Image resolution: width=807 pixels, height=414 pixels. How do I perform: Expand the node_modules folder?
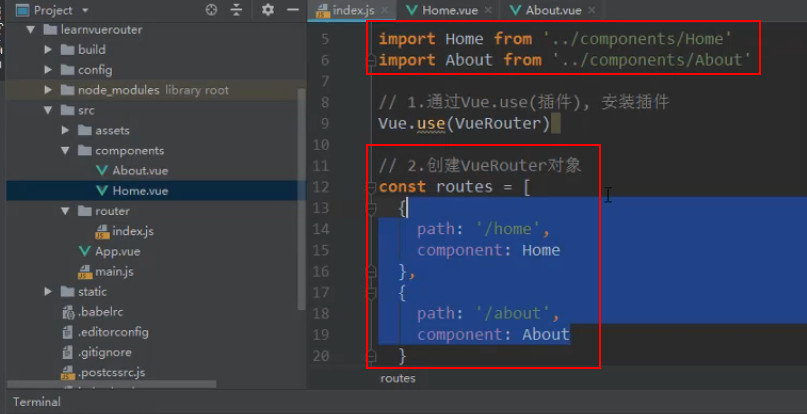click(x=48, y=90)
